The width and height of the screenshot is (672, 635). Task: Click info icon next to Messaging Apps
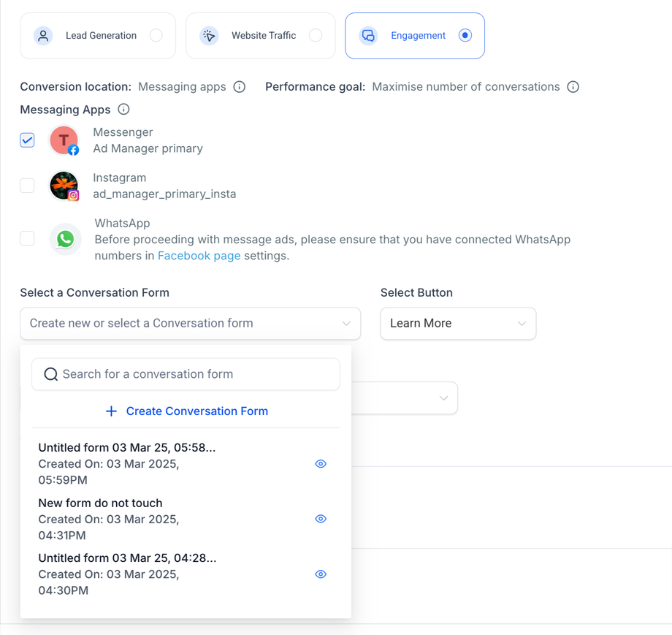tap(123, 110)
